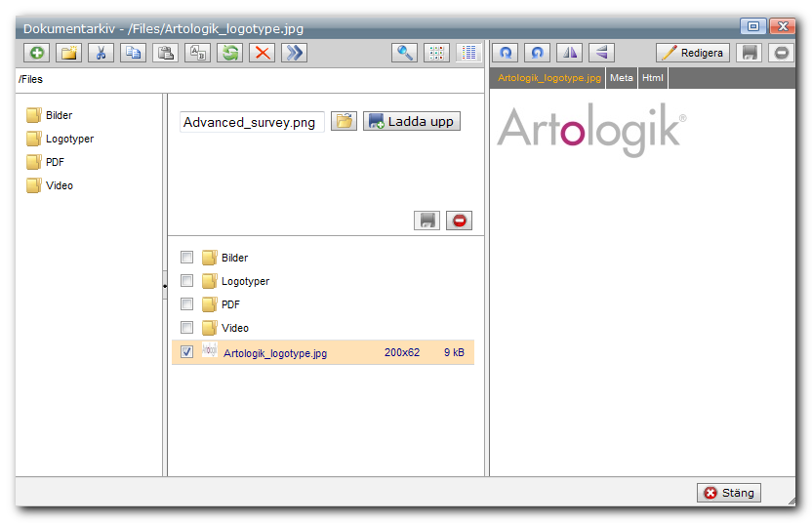The height and width of the screenshot is (523, 812).
Task: Switch to thumbnail grid view
Action: tap(436, 53)
